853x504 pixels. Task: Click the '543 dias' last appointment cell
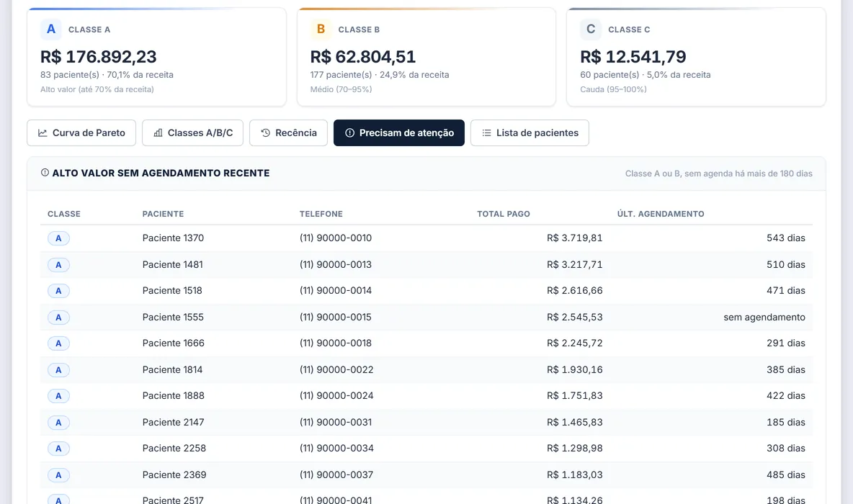[x=786, y=238]
